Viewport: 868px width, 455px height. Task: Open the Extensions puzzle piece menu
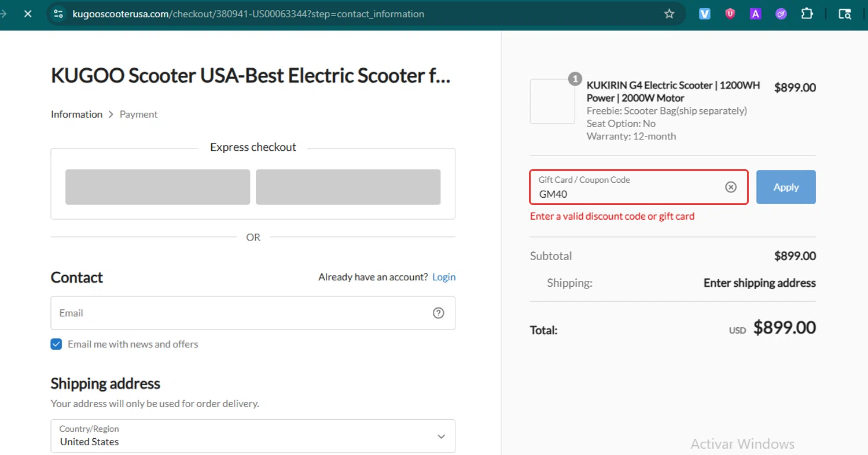click(x=807, y=13)
